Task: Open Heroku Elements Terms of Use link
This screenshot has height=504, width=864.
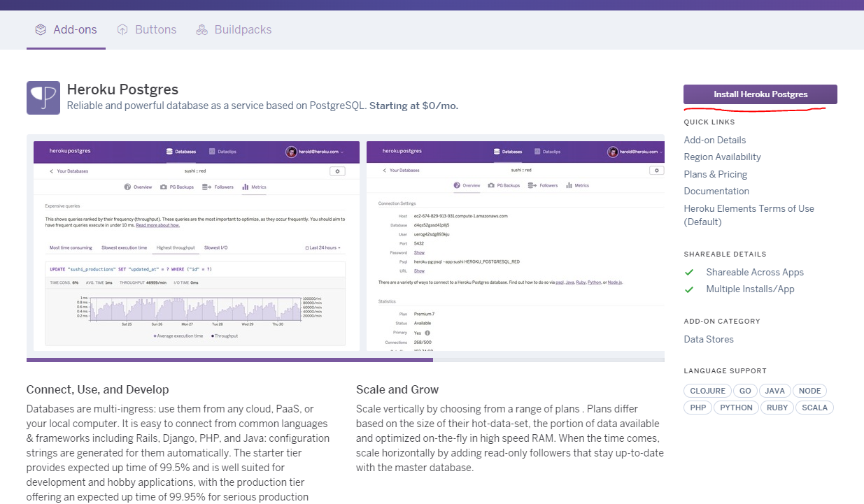Action: coord(749,215)
